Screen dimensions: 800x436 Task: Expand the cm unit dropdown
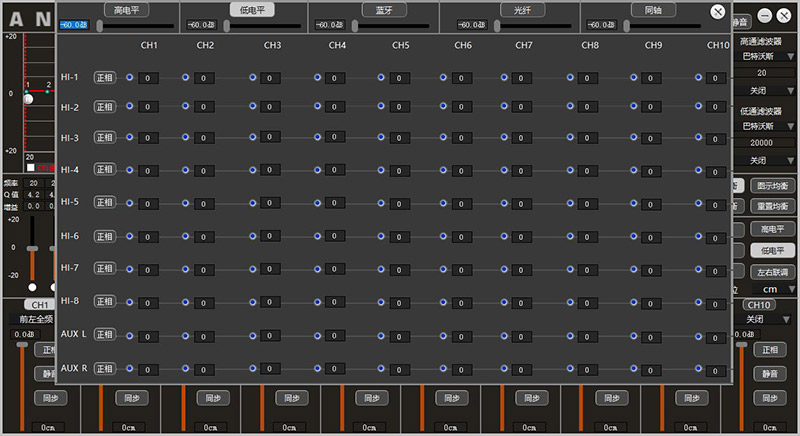(x=772, y=289)
